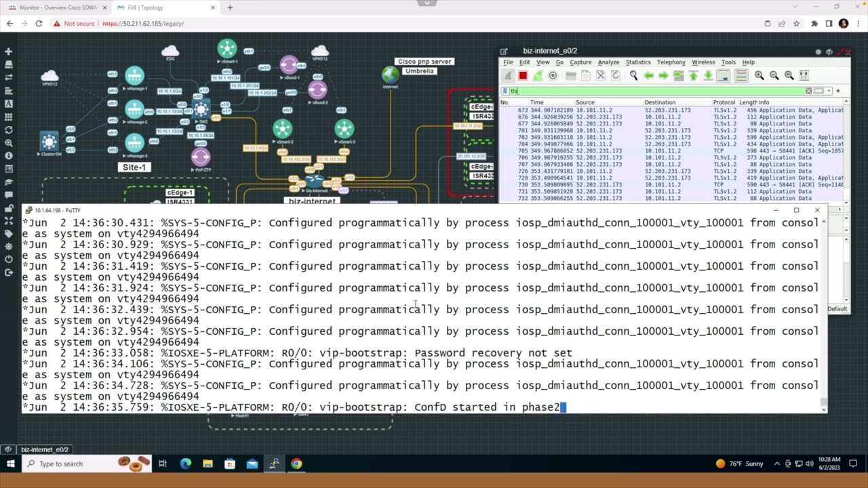The image size is (868, 488).
Task: Show hidden tray icons chevron
Action: 776,464
